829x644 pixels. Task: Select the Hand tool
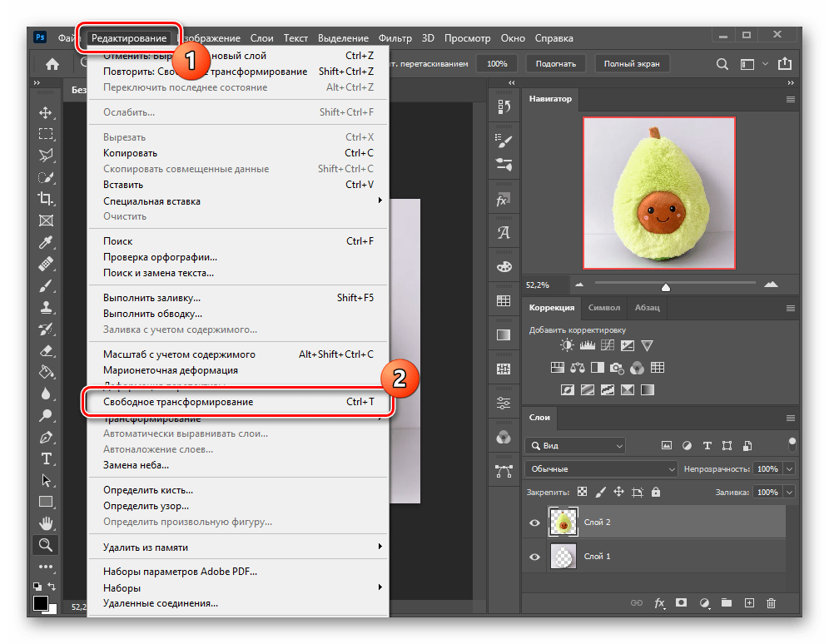[x=46, y=523]
